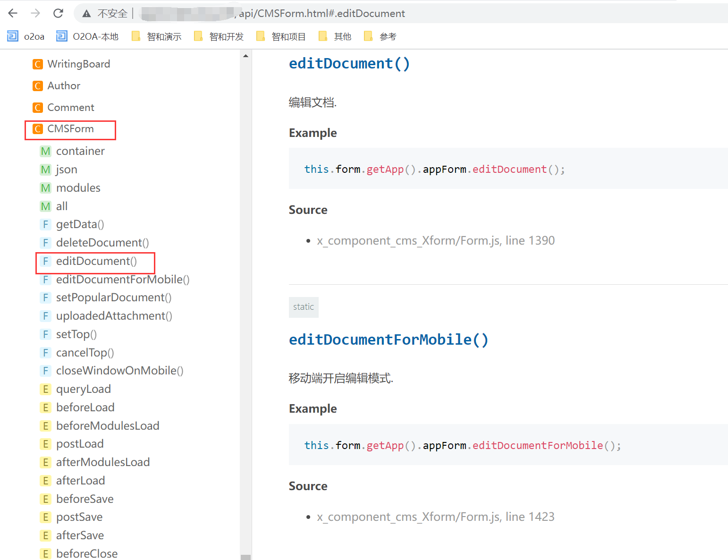This screenshot has width=728, height=560.
Task: Open the 其他 bookmarks folder
Action: point(335,36)
